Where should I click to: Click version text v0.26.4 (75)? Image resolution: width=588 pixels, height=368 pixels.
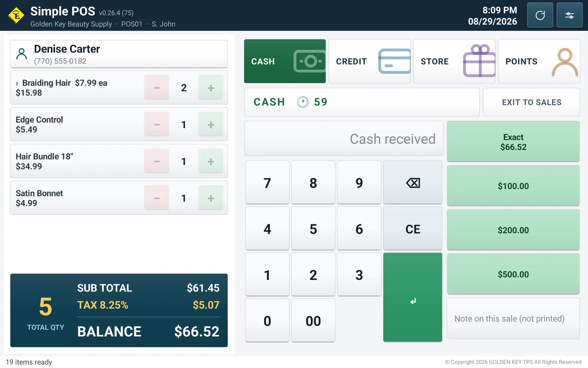pos(116,13)
